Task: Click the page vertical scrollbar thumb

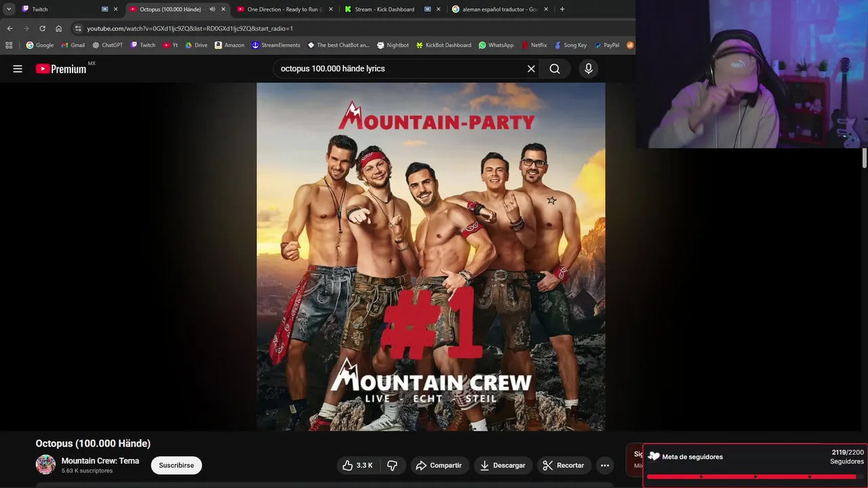Action: (865, 157)
